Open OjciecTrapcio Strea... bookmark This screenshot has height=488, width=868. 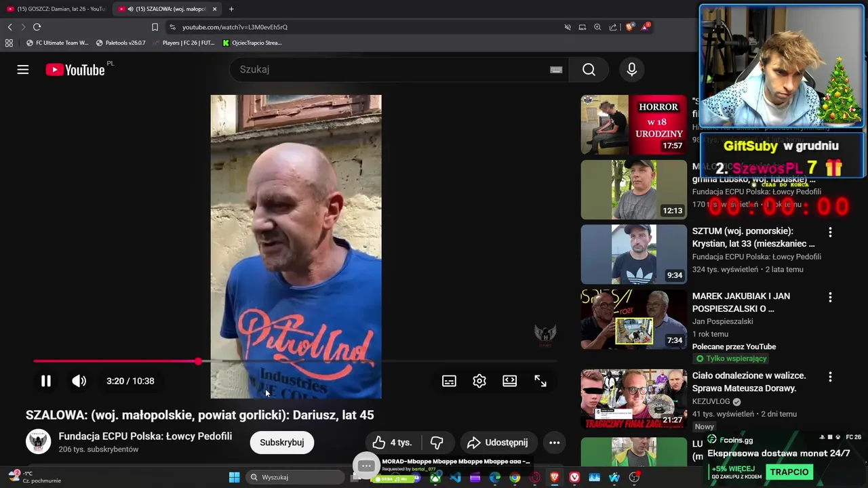[x=252, y=43]
